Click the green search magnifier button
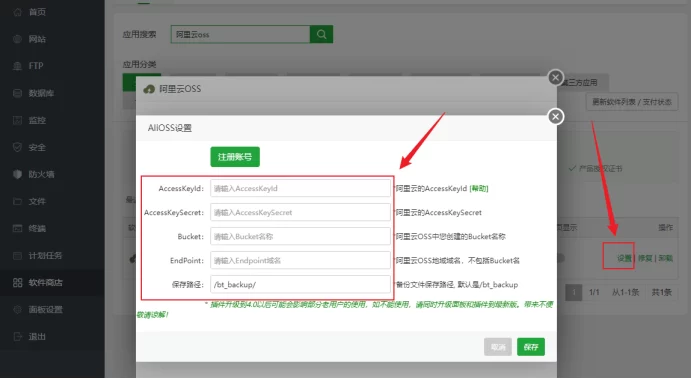The height and width of the screenshot is (379, 691). tap(321, 34)
